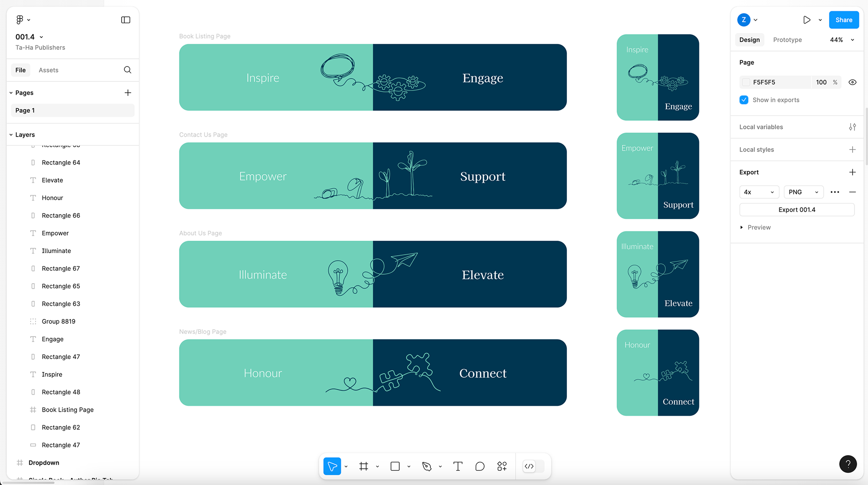Toggle Dev Mode code icon
868x485 pixels.
point(529,466)
